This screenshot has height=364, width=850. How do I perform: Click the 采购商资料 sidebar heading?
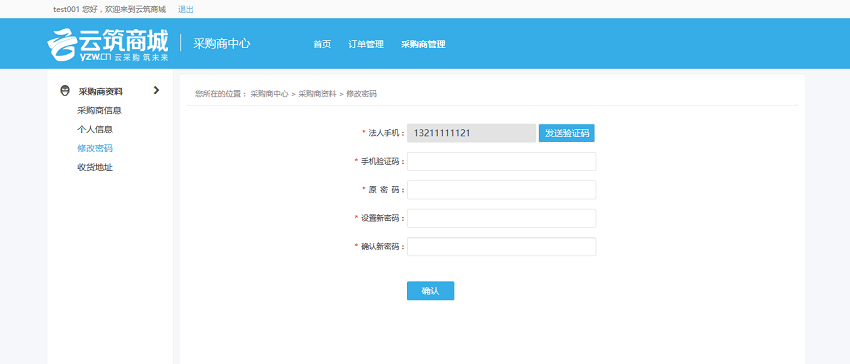100,91
